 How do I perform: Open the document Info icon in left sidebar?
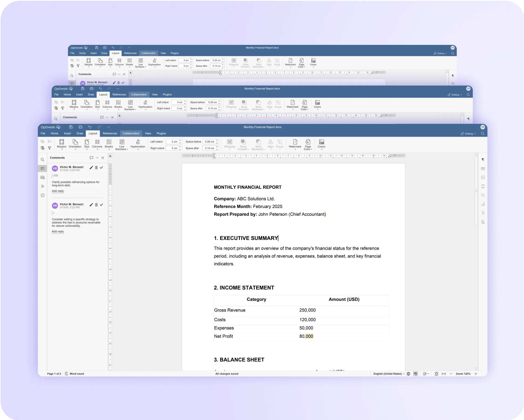click(x=43, y=195)
